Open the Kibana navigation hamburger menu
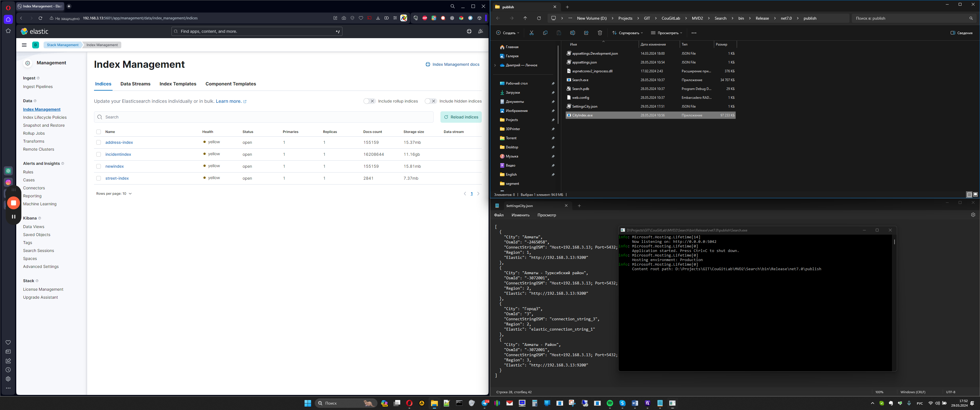Image resolution: width=980 pixels, height=410 pixels. pos(24,45)
